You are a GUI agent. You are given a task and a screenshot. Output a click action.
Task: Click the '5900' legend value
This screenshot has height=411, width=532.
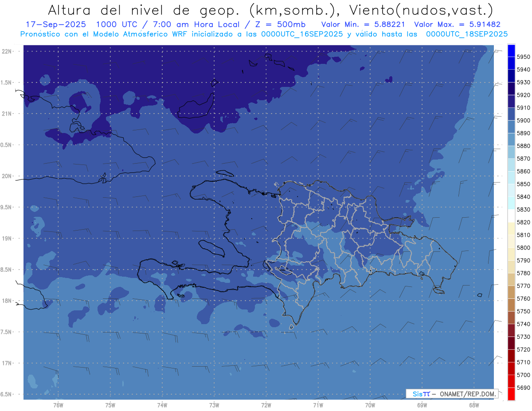coord(523,121)
